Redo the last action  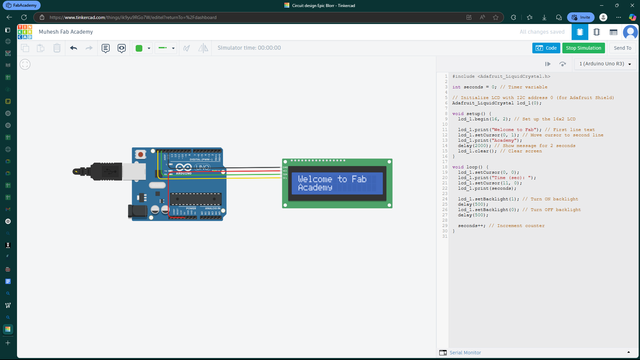click(x=89, y=48)
